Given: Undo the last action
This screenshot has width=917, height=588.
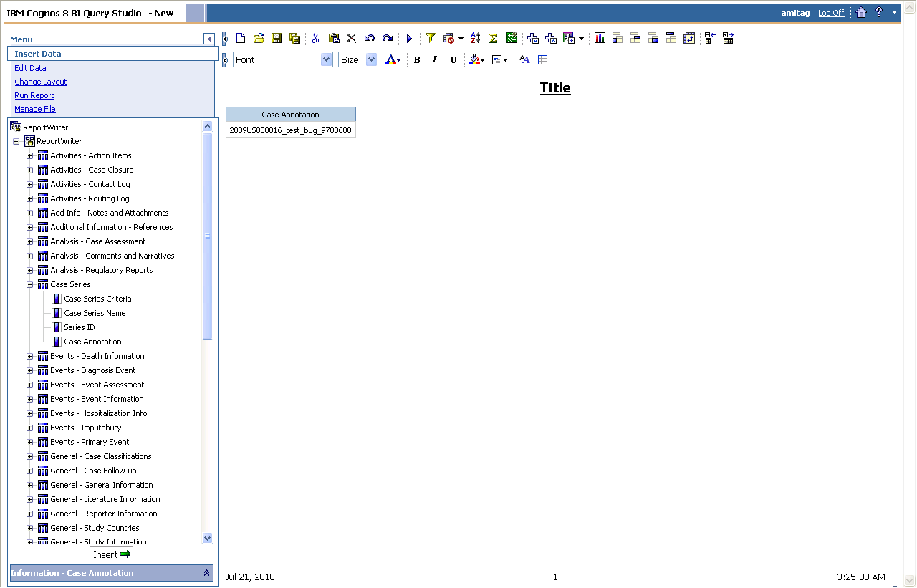Looking at the screenshot, I should pos(370,38).
